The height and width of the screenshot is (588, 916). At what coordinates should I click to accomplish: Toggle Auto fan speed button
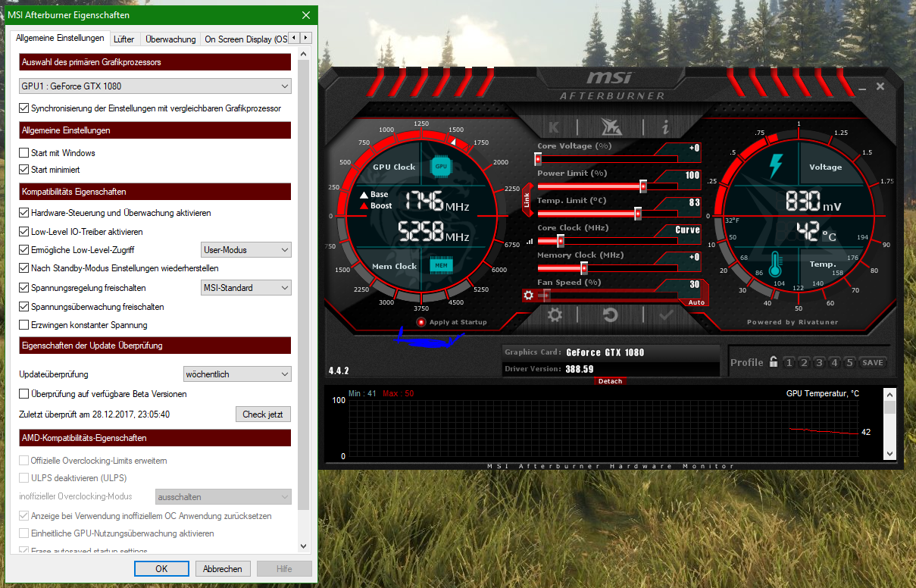696,302
